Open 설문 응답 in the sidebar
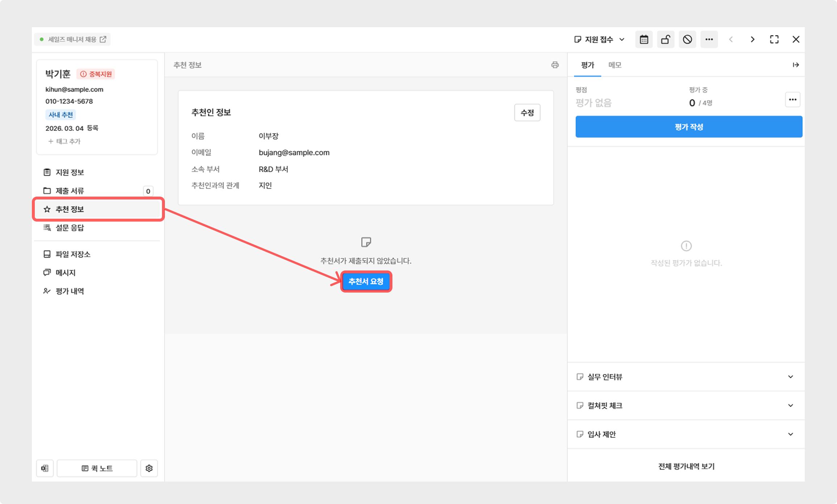 click(x=97, y=228)
